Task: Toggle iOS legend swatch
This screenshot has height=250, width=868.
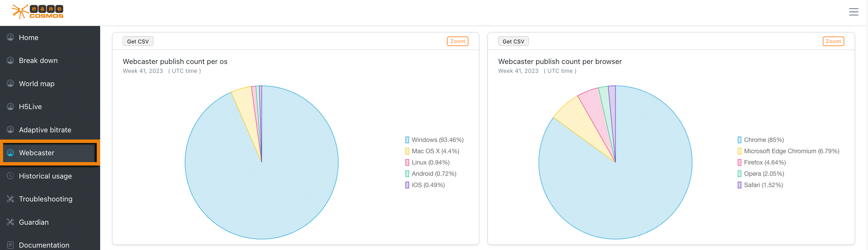Action: point(407,185)
